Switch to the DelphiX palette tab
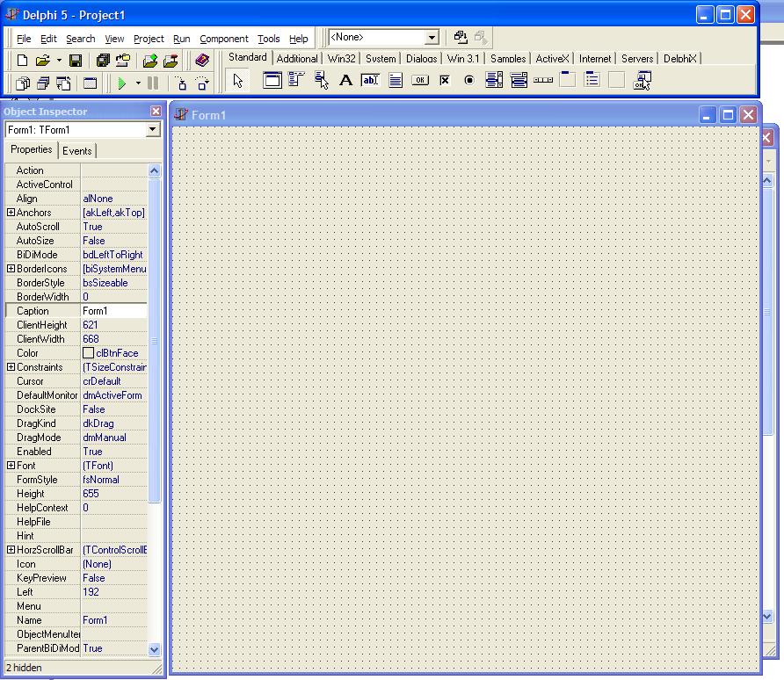784x680 pixels. tap(680, 59)
